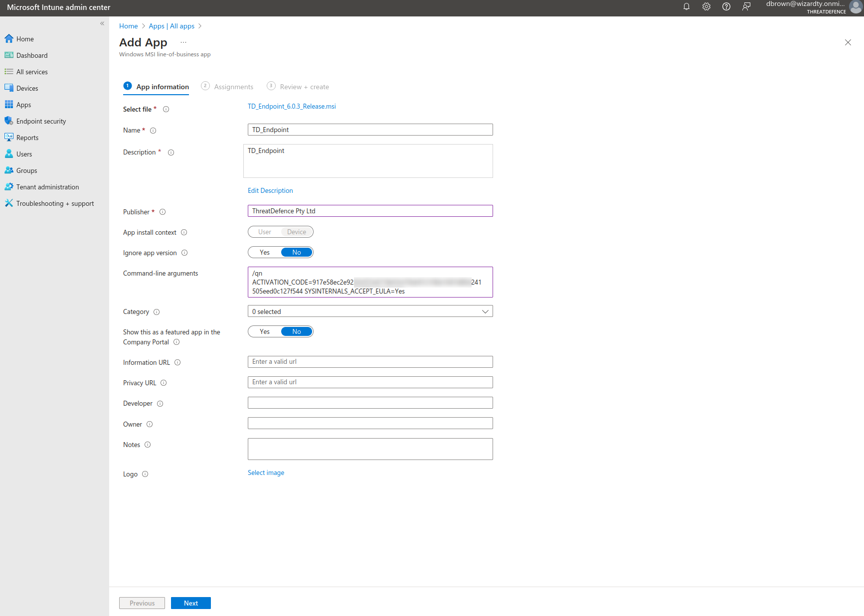This screenshot has height=616, width=864.
Task: Go to Apps | All apps breadcrumb
Action: [x=172, y=26]
